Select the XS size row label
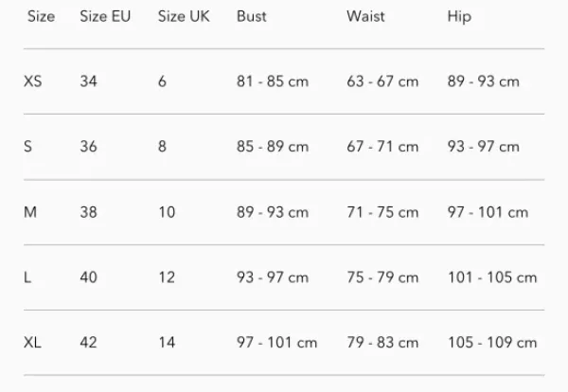 [32, 81]
